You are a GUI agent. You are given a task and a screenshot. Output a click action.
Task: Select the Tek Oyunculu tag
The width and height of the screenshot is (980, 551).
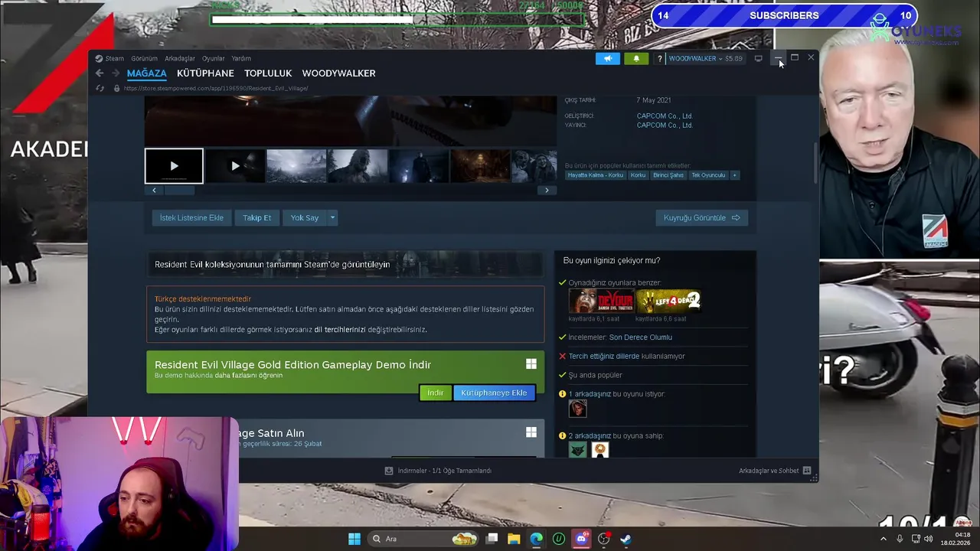(708, 175)
